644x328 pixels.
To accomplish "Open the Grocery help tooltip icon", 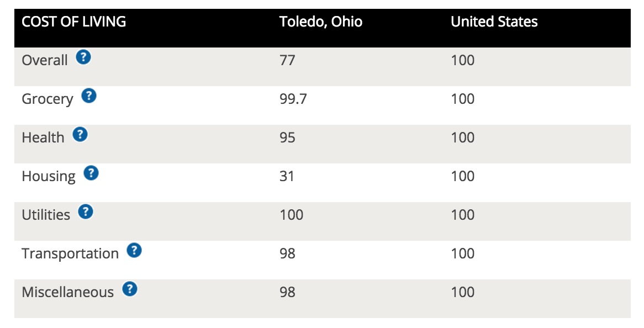I will [89, 96].
